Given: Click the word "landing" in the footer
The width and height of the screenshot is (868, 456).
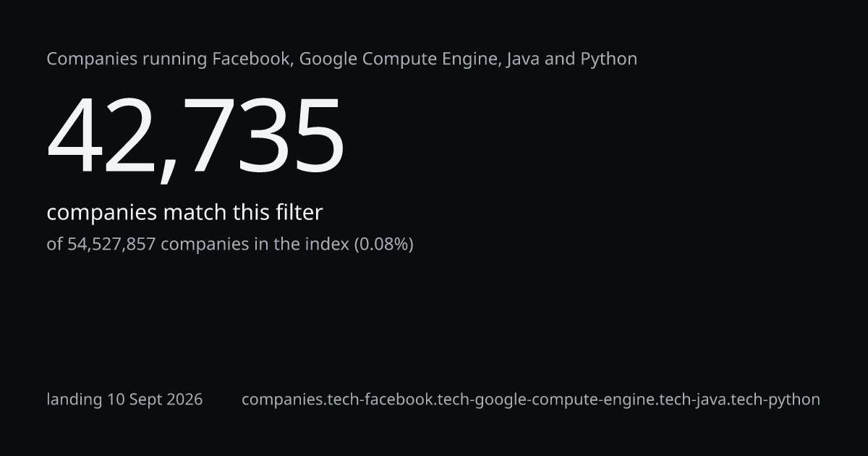Looking at the screenshot, I should pos(75,400).
